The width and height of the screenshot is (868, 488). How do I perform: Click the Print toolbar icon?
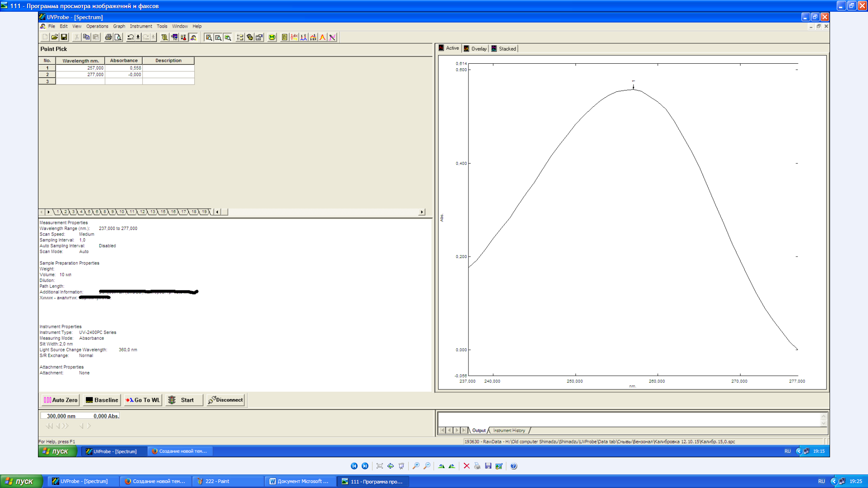[x=108, y=38]
